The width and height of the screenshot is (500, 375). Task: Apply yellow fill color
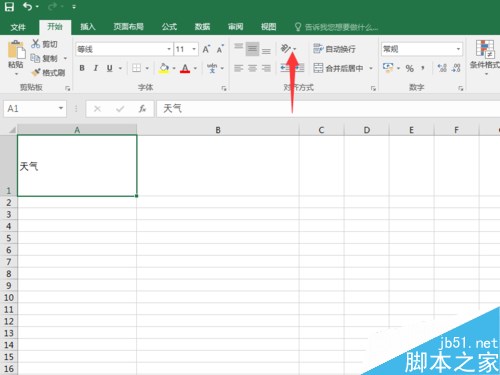pos(164,68)
